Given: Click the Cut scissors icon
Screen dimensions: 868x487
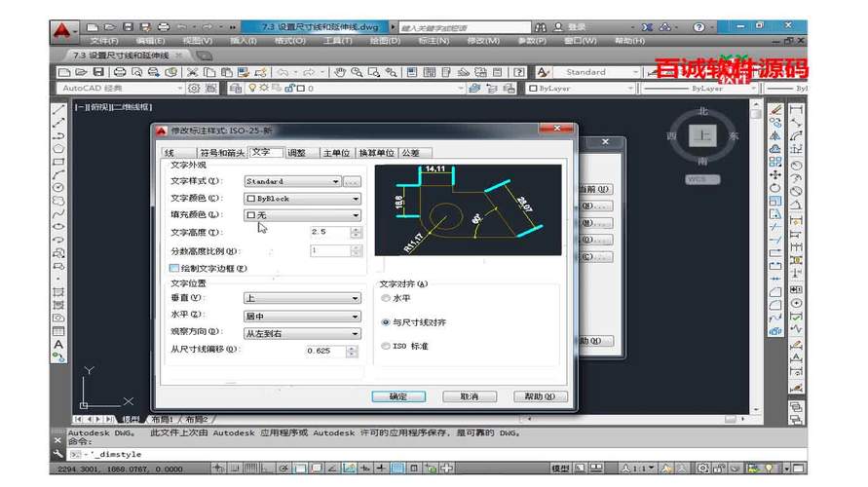Looking at the screenshot, I should pos(192,72).
